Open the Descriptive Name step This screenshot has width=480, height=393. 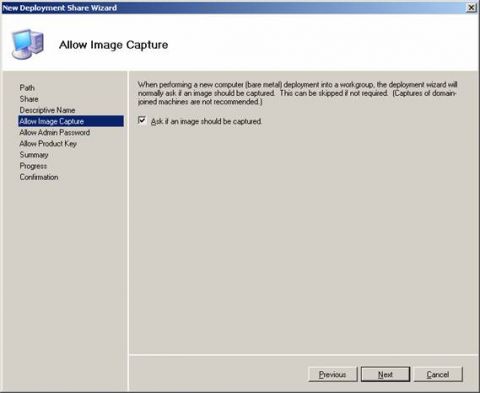[47, 110]
